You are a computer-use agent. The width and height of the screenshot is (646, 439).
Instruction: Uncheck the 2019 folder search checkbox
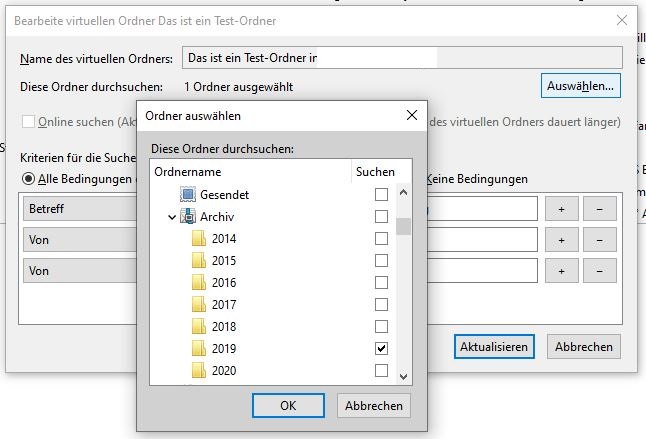coord(381,348)
